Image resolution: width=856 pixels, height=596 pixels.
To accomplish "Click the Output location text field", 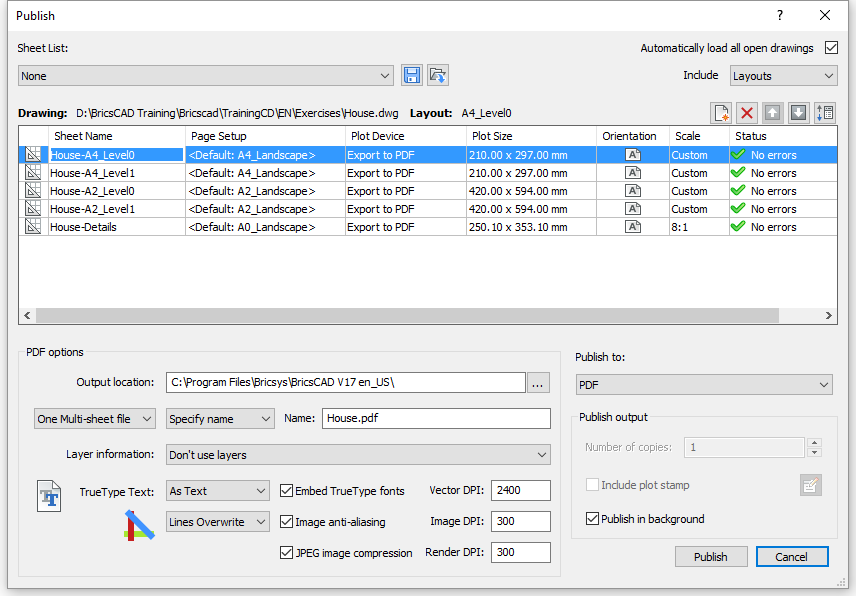I will 346,383.
